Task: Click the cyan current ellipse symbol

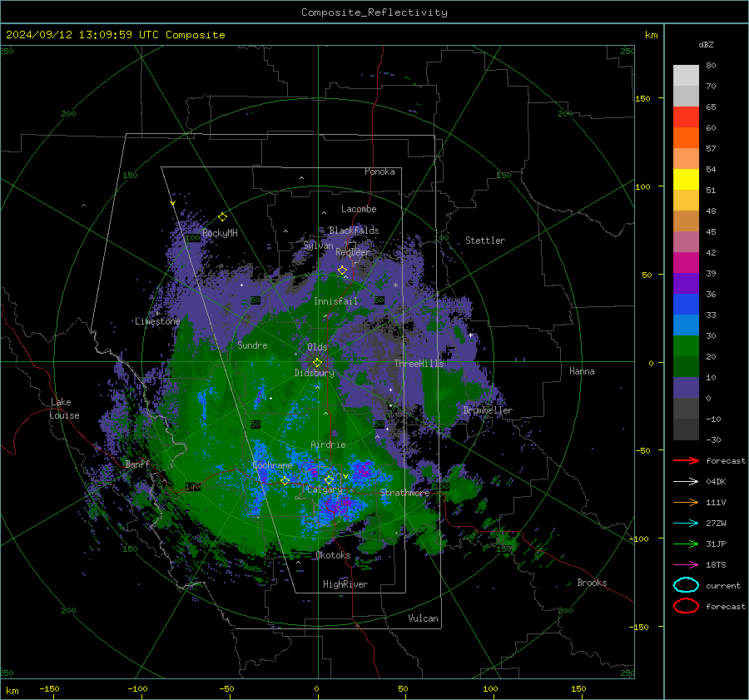Action: point(686,585)
